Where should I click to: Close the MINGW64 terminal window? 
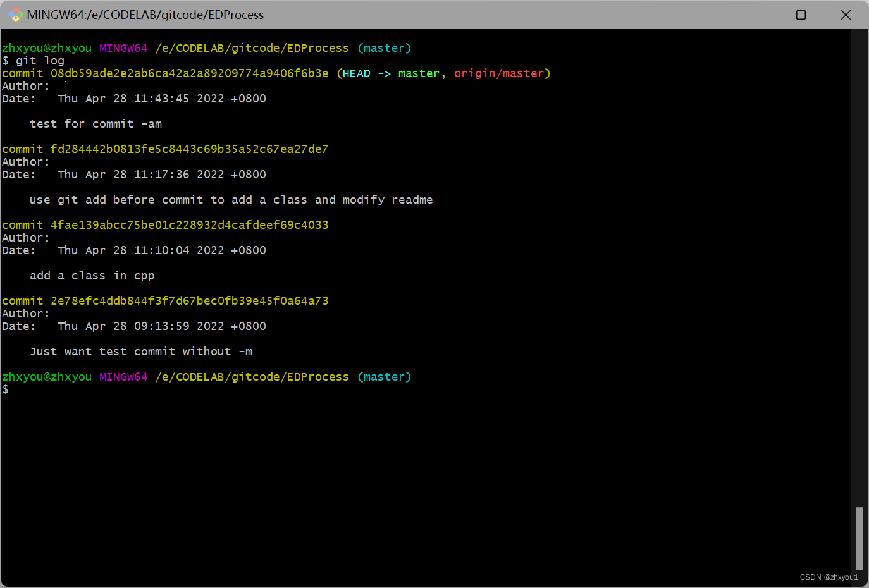846,15
